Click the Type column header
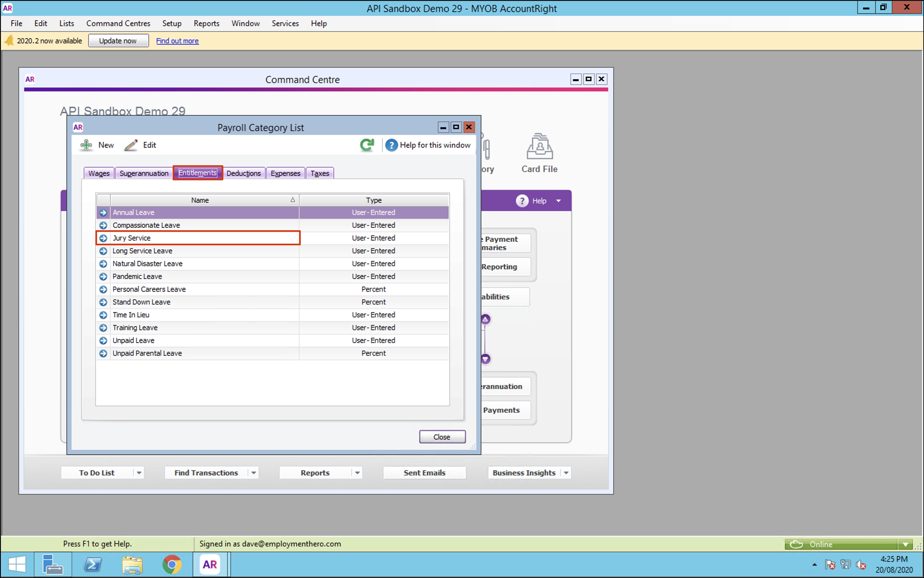The image size is (924, 578). pyautogui.click(x=374, y=200)
